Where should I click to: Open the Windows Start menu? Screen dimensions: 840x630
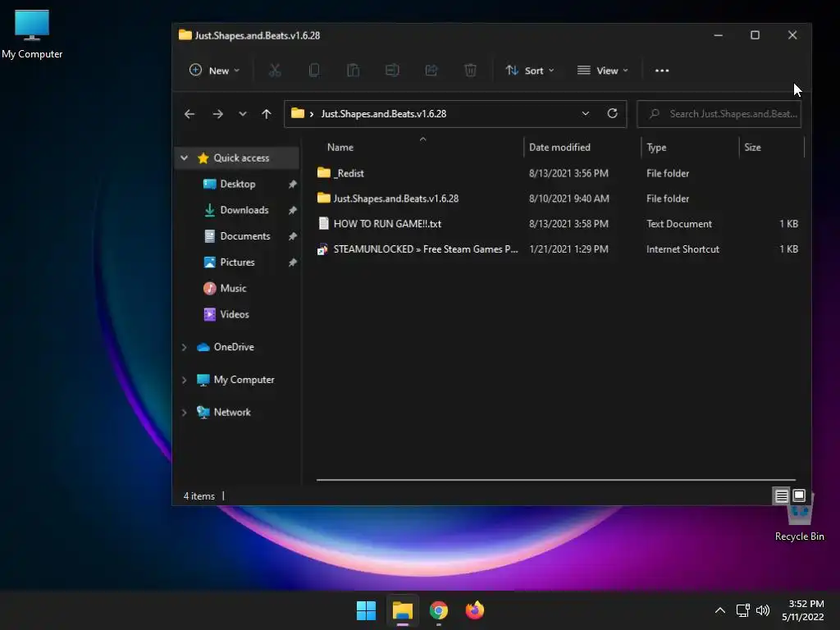tap(367, 610)
